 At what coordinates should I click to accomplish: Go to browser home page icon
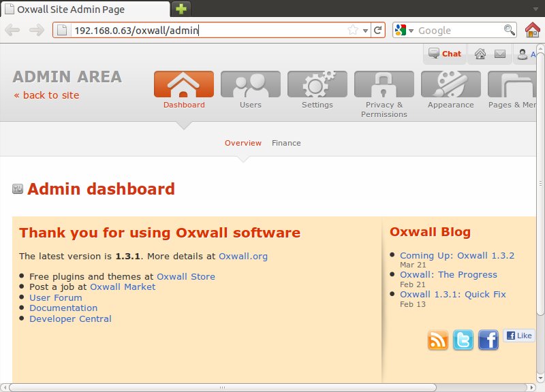[533, 30]
